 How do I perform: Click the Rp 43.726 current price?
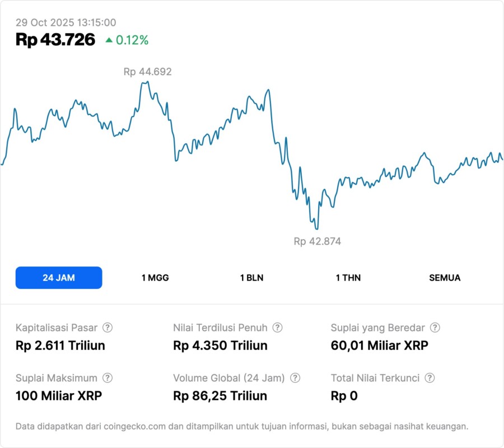coord(55,40)
